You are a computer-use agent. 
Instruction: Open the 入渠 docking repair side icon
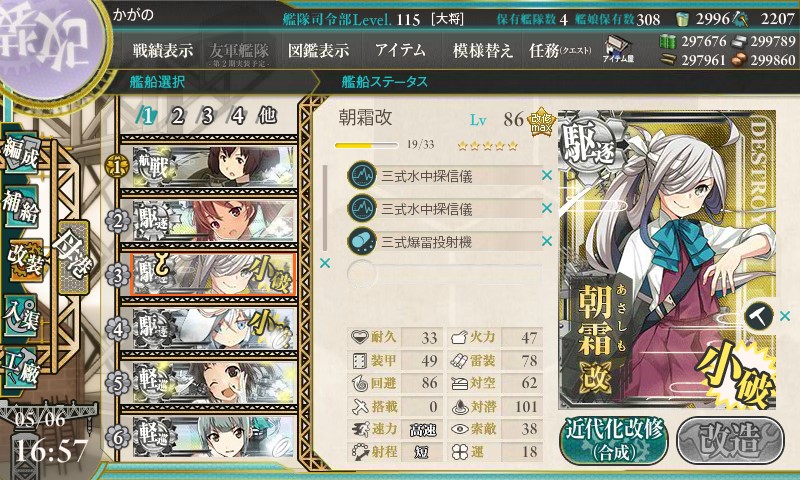(21, 316)
